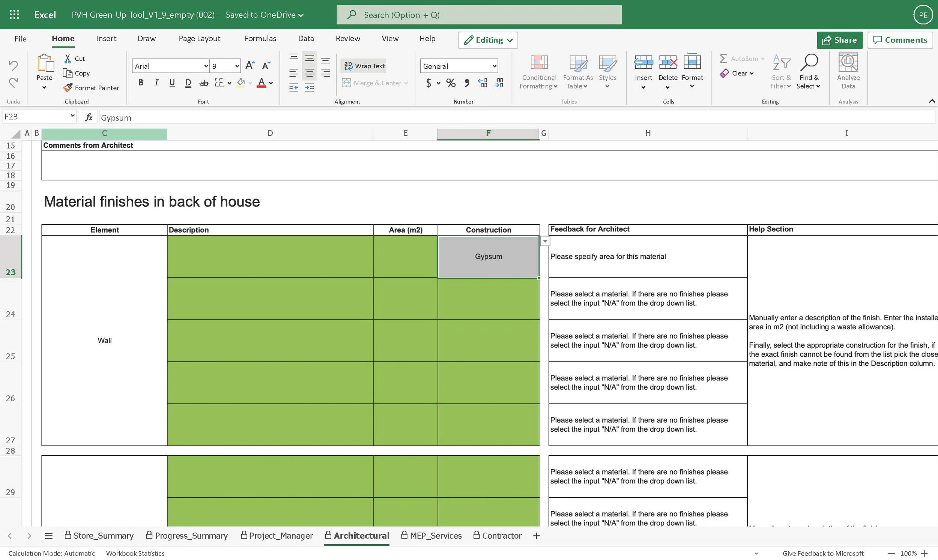Click the Search box at top
The width and height of the screenshot is (938, 560).
479,15
